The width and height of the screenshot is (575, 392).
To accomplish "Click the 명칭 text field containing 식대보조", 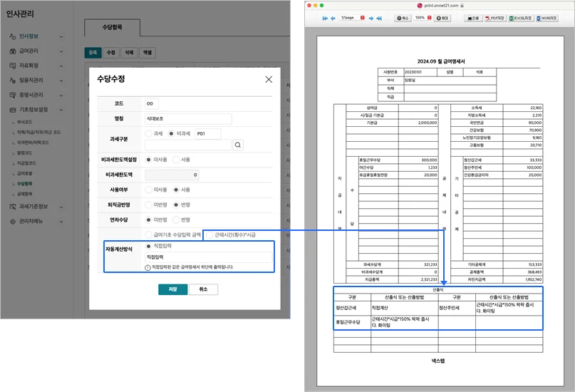I will pos(187,118).
